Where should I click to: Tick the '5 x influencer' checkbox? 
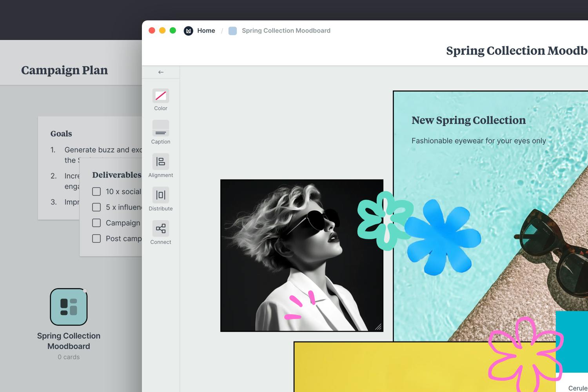96,207
